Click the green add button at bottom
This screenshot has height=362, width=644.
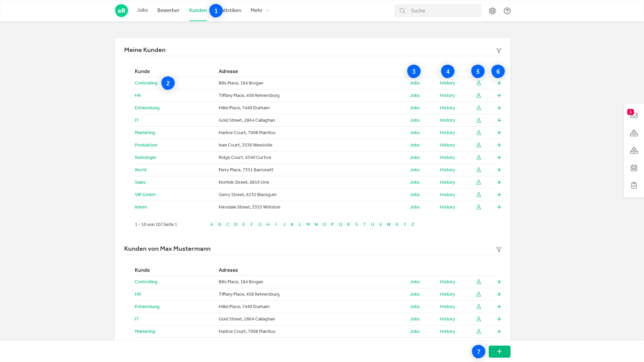pos(499,352)
